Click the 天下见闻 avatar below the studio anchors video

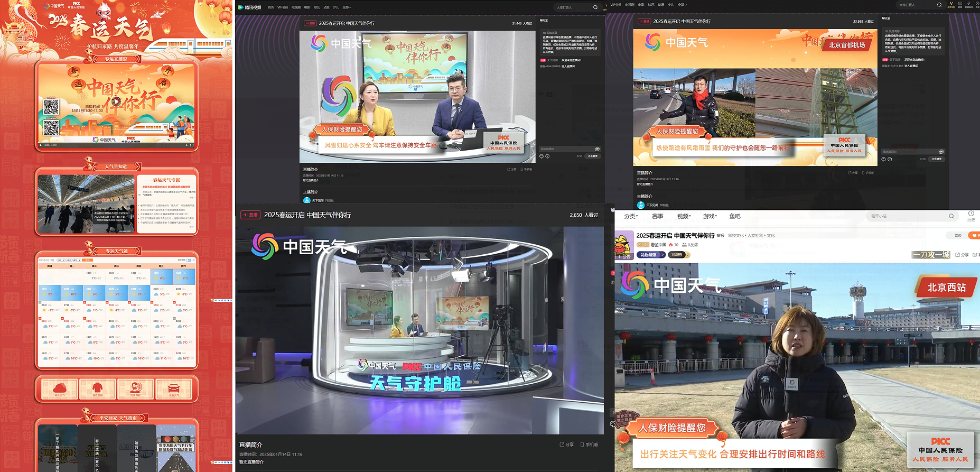(x=307, y=200)
